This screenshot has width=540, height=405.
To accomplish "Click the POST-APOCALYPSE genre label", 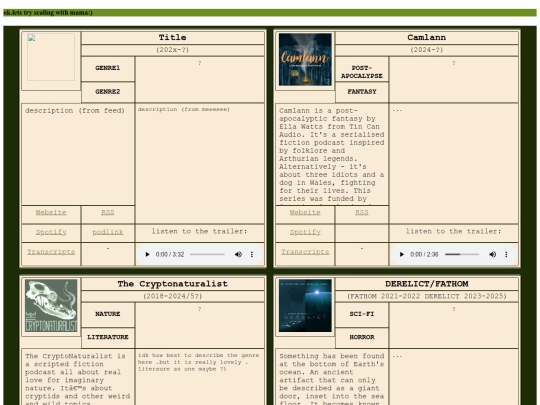I will tap(362, 72).
